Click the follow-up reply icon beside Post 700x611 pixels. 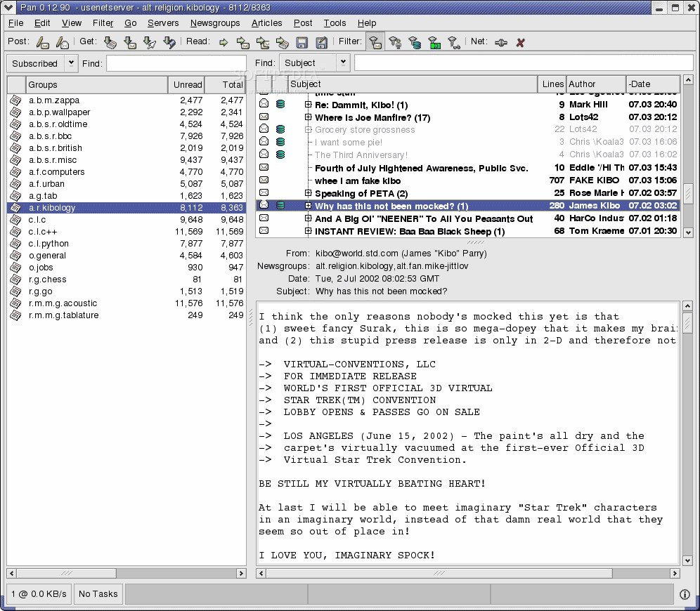[63, 42]
